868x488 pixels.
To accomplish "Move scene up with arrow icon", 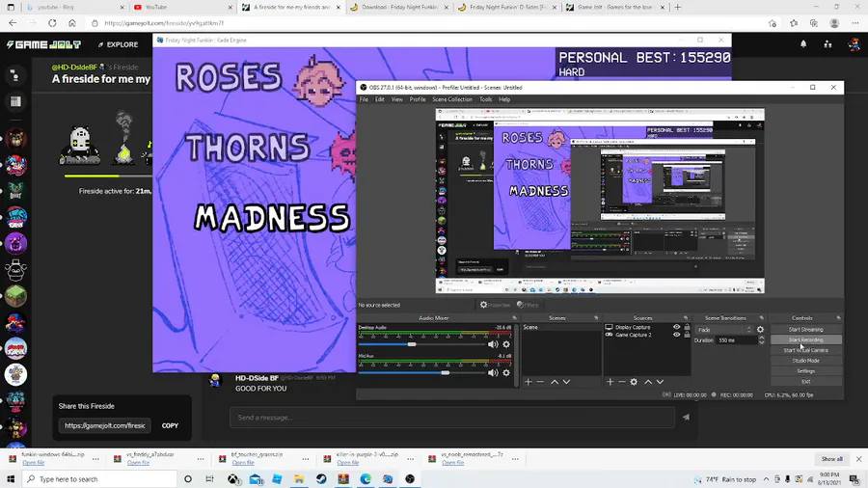I will [x=555, y=382].
